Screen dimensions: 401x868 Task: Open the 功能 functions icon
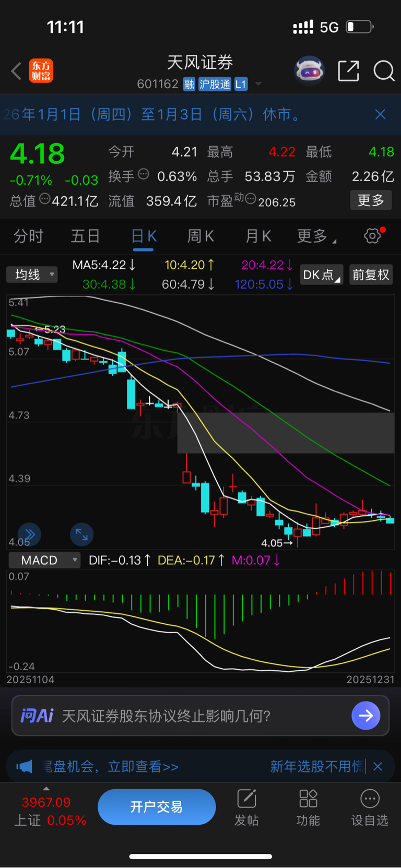[x=308, y=808]
